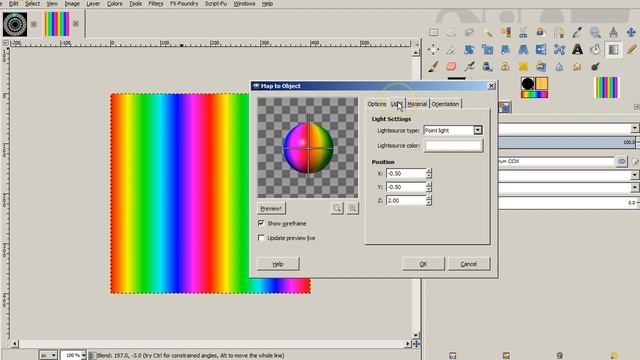
Task: Select the Ink tool
Action: coord(487,67)
